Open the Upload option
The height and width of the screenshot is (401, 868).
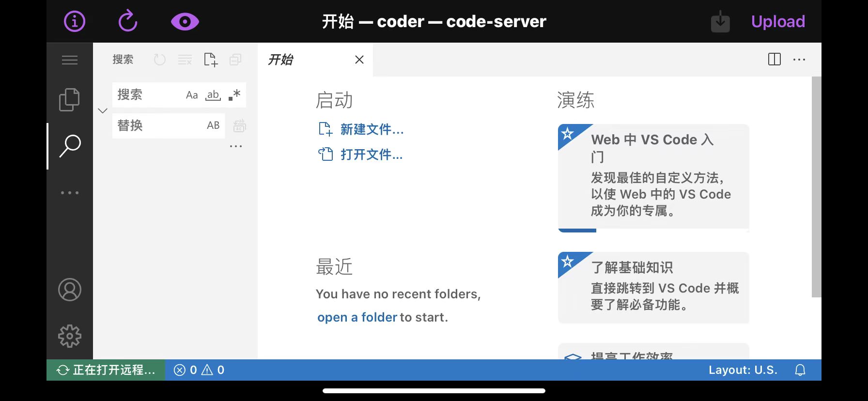778,21
